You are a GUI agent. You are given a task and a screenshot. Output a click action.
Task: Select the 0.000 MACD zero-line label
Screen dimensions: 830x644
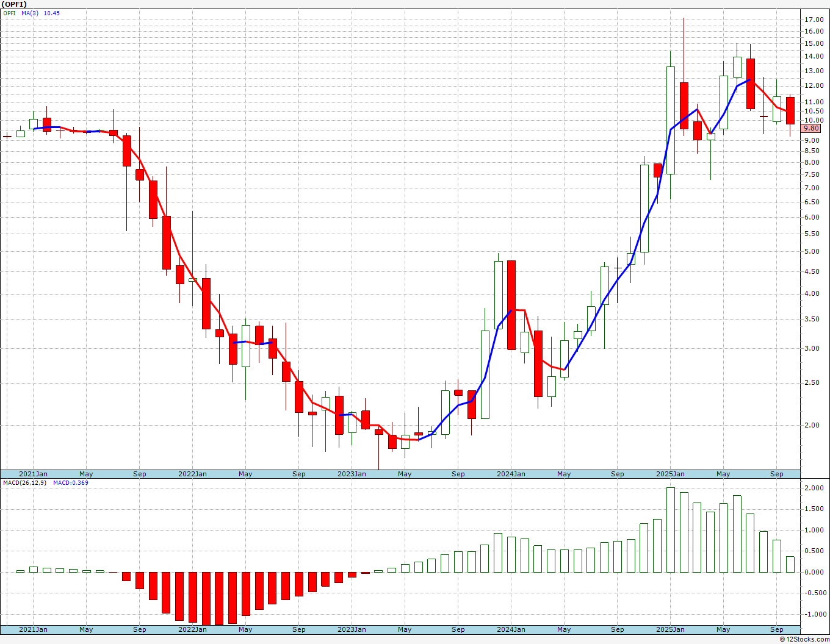pyautogui.click(x=814, y=572)
